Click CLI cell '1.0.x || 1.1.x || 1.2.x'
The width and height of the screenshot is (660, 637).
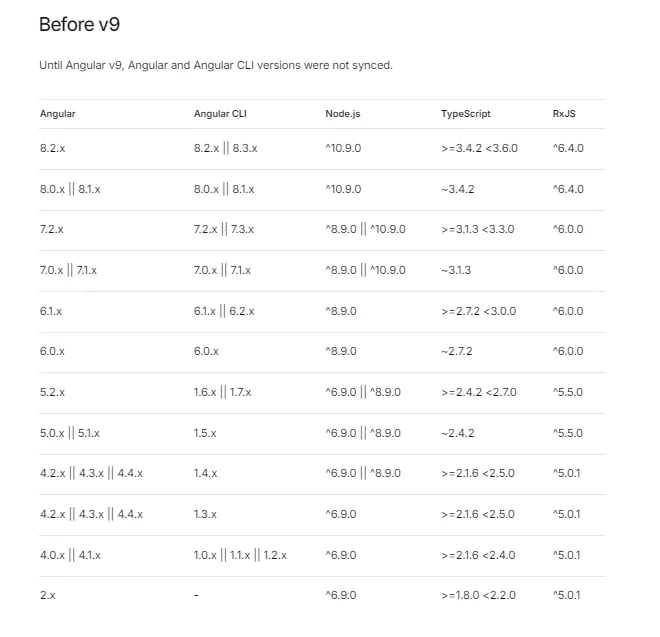241,555
